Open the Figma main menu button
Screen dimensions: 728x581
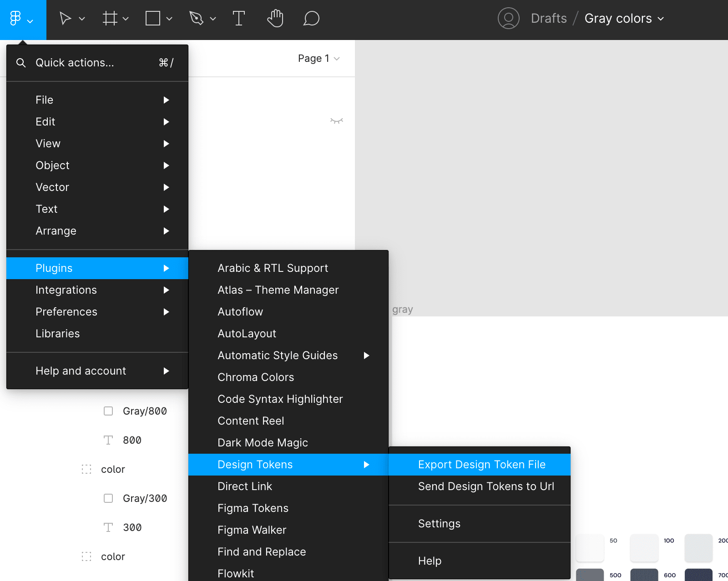tap(23, 19)
